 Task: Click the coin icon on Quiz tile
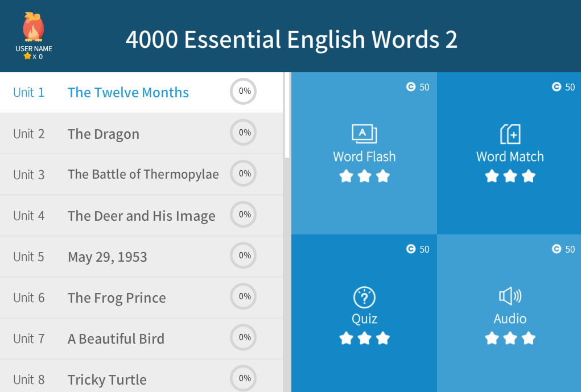tap(411, 249)
